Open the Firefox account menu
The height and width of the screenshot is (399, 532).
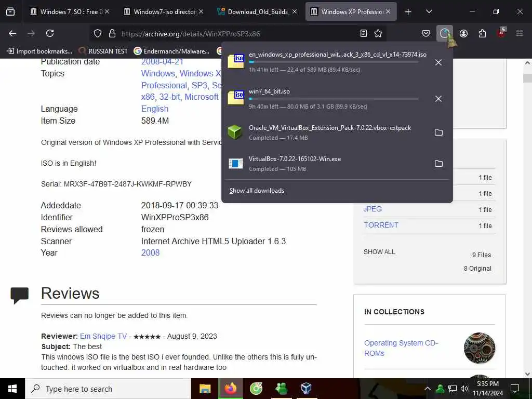tap(463, 33)
